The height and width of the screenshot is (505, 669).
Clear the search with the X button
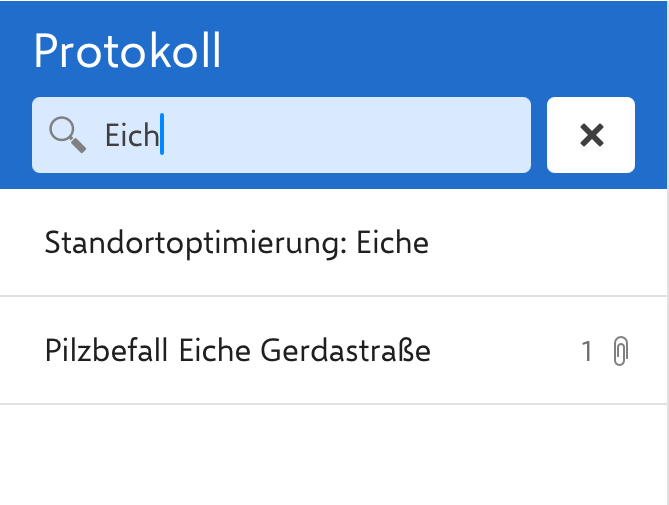[591, 135]
